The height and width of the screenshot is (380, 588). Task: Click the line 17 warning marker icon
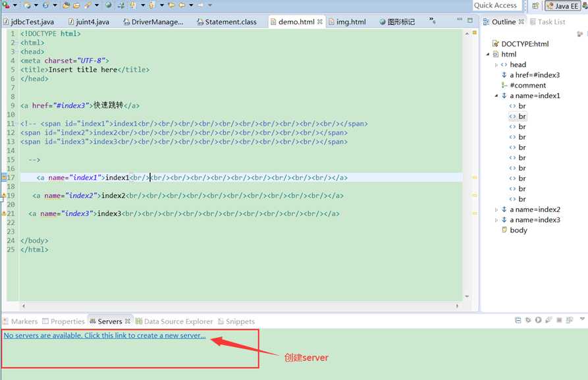(x=4, y=177)
